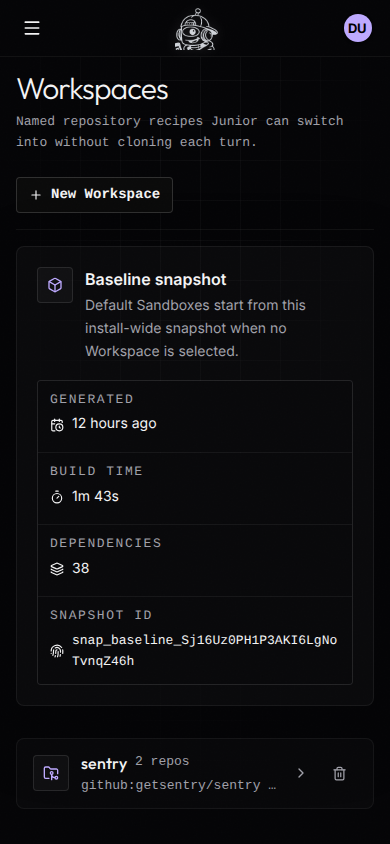Delete the sentry workspace with trash icon

coord(339,773)
